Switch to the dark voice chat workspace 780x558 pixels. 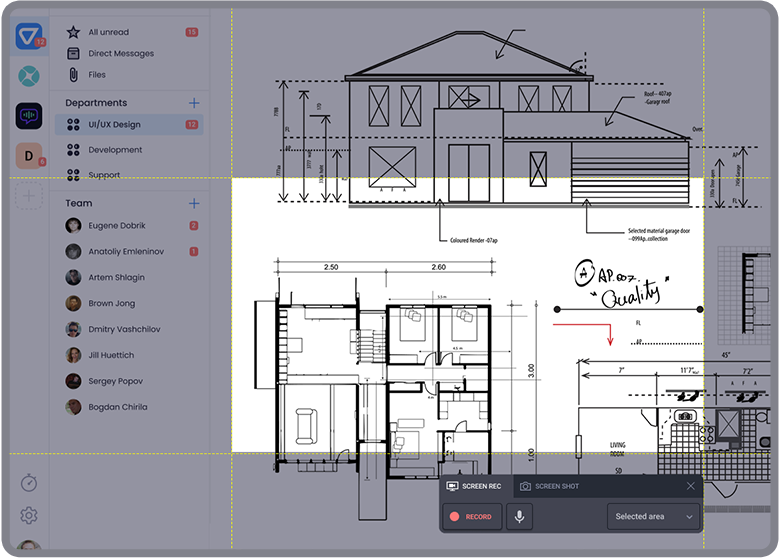click(x=29, y=115)
